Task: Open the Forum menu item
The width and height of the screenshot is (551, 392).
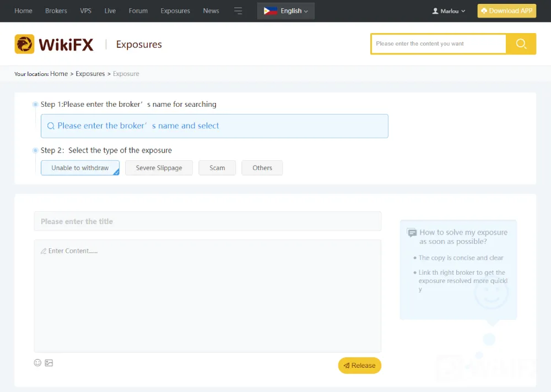Action: click(x=138, y=11)
